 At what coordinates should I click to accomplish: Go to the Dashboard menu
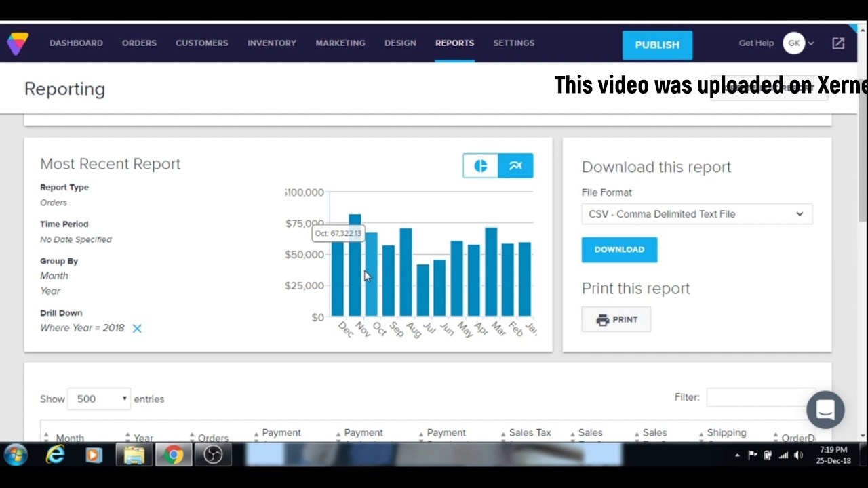(76, 43)
